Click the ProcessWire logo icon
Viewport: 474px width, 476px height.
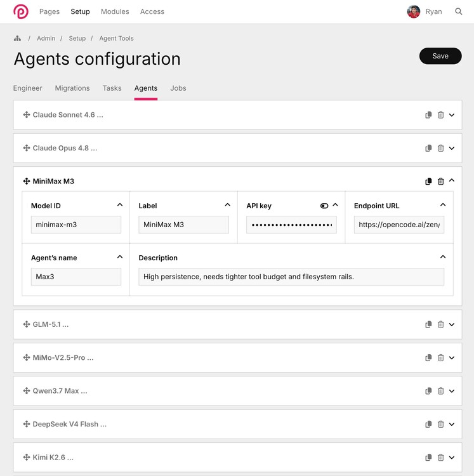pos(21,11)
